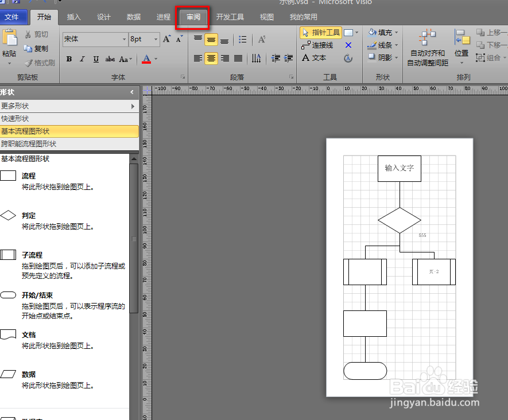Image resolution: width=508 pixels, height=420 pixels.
Task: Switch to the Review (审阅) tab
Action: (193, 17)
